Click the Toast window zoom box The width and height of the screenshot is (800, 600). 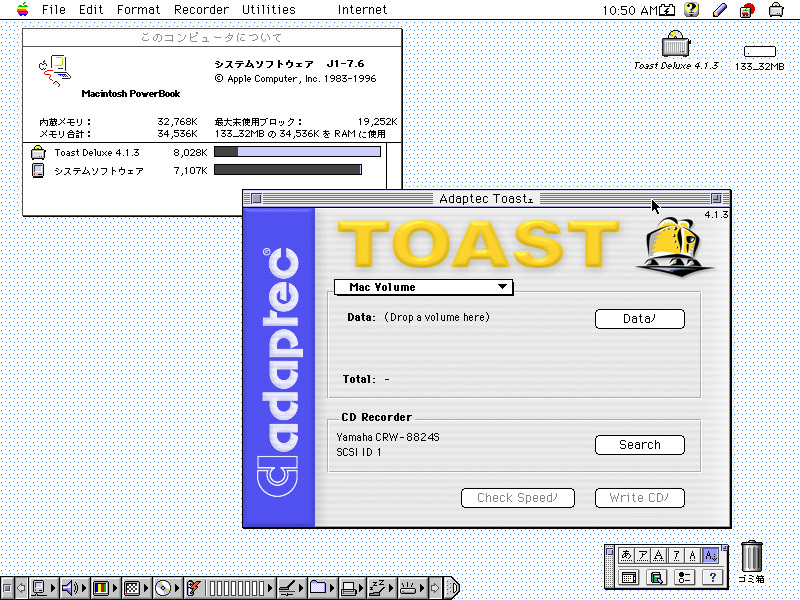click(x=716, y=198)
